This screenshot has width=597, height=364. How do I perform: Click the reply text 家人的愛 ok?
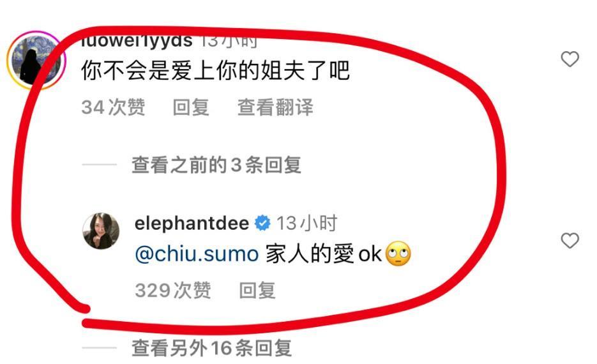click(323, 254)
